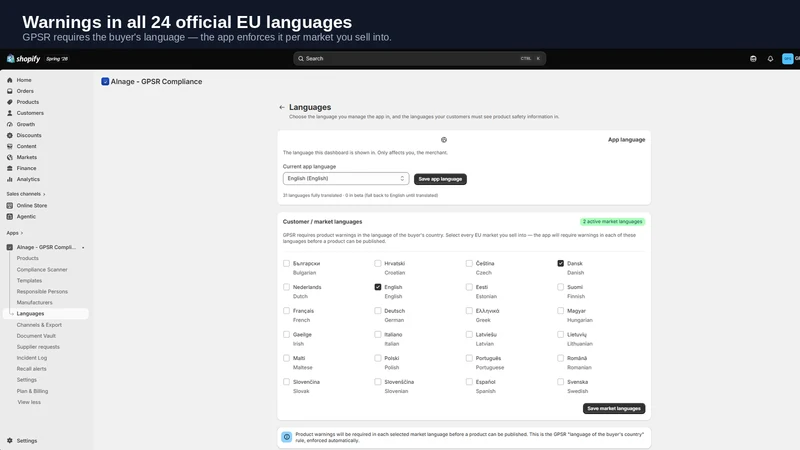Image resolution: width=800 pixels, height=450 pixels.
Task: Click the search magnifier icon
Action: point(301,59)
